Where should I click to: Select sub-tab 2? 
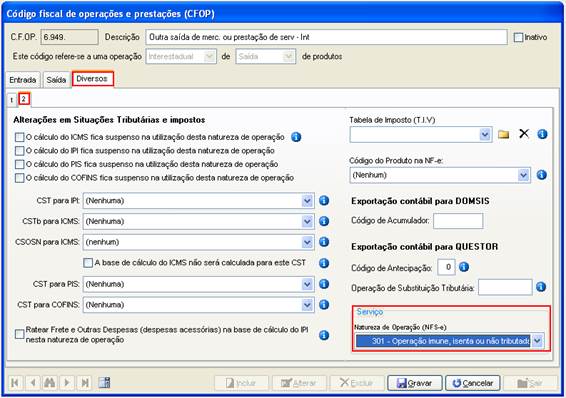point(23,99)
